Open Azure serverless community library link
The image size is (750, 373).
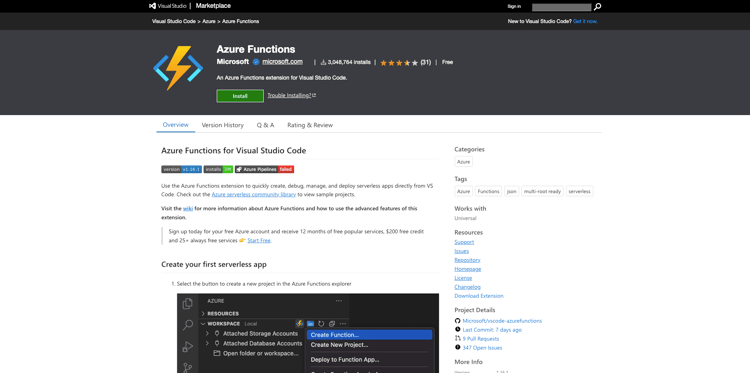[x=254, y=195]
